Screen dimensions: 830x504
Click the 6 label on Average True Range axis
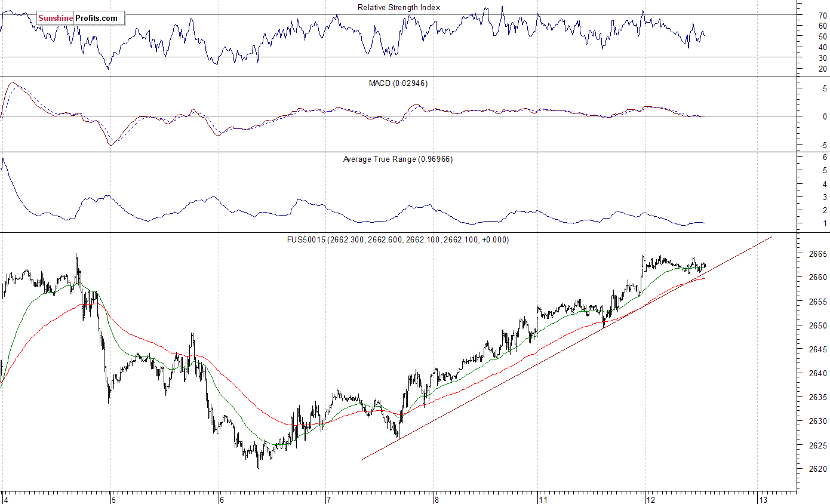tap(825, 156)
